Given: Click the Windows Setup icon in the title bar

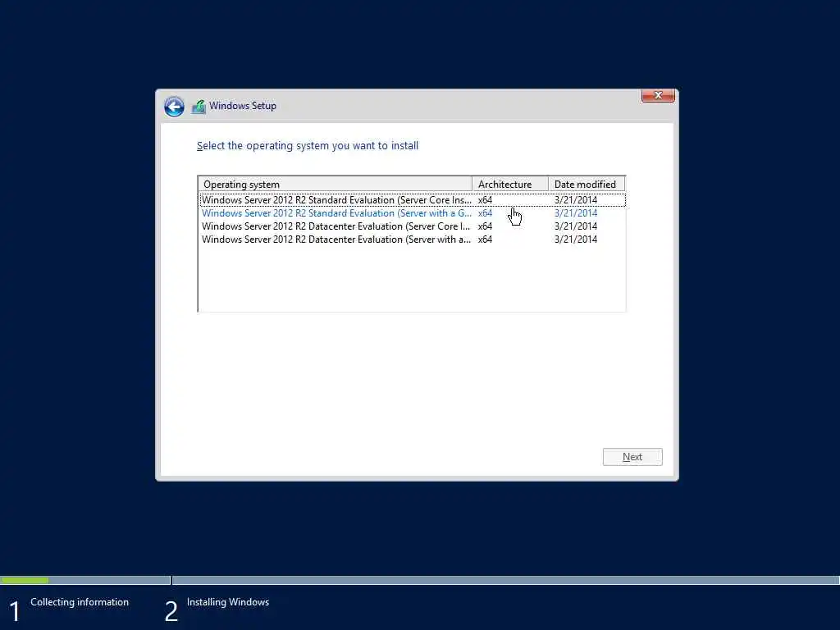Looking at the screenshot, I should coord(199,106).
